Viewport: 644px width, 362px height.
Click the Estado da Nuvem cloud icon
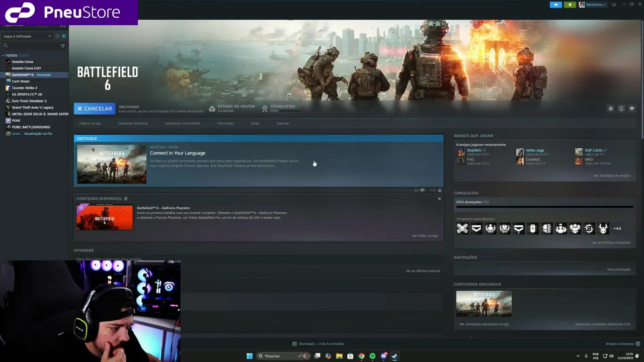(212, 109)
